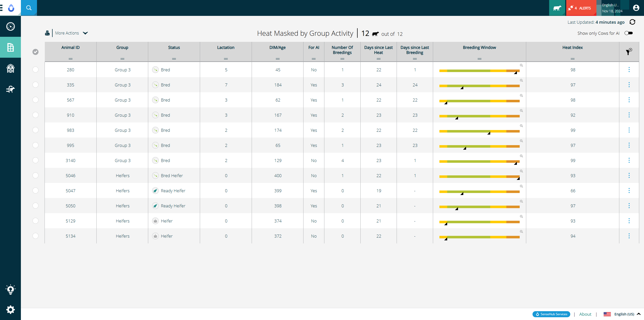Image resolution: width=644 pixels, height=320 pixels.
Task: Open the user account profile menu
Action: 636,8
